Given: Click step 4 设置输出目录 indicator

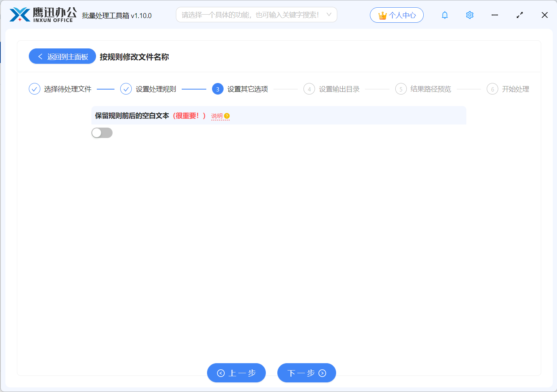Looking at the screenshot, I should pos(309,89).
